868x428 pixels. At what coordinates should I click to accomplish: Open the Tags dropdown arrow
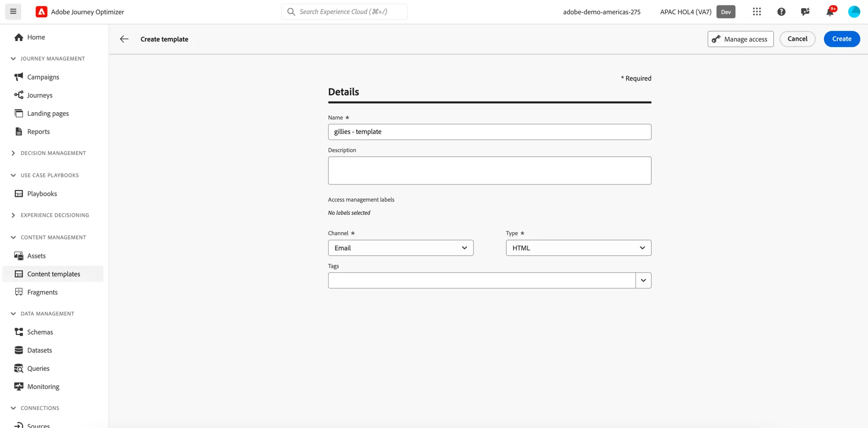coord(643,280)
